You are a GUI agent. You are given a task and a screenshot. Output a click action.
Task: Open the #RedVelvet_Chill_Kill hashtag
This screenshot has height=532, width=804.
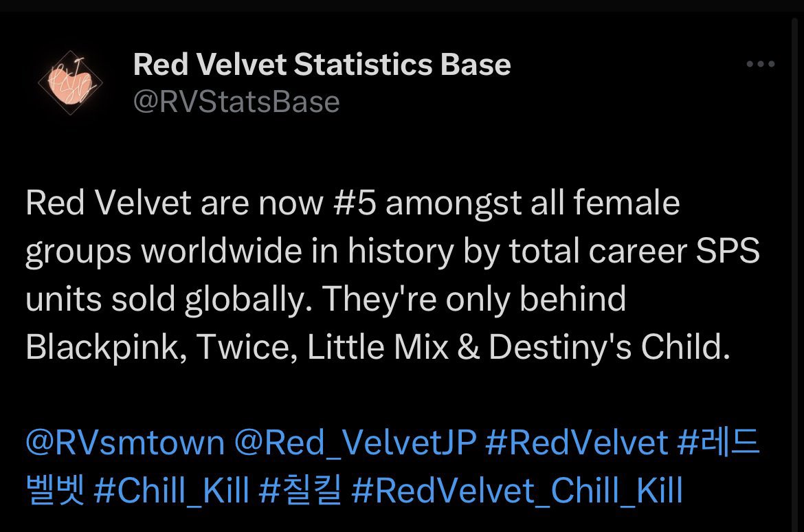pos(517,490)
